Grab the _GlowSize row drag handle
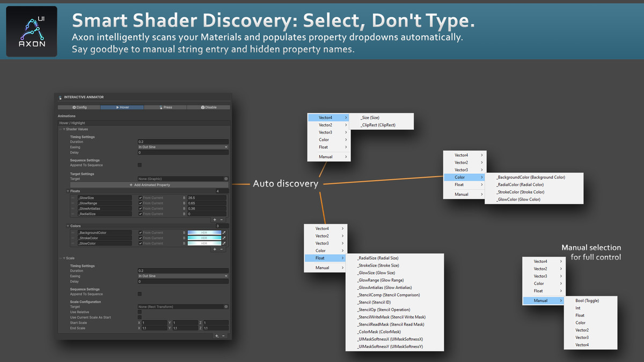 (x=74, y=198)
